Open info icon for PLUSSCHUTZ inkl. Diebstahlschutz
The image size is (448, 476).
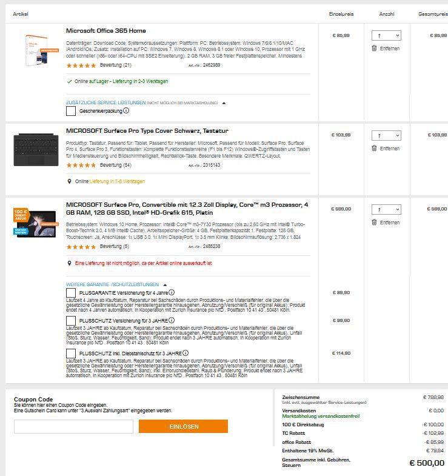[x=186, y=353]
